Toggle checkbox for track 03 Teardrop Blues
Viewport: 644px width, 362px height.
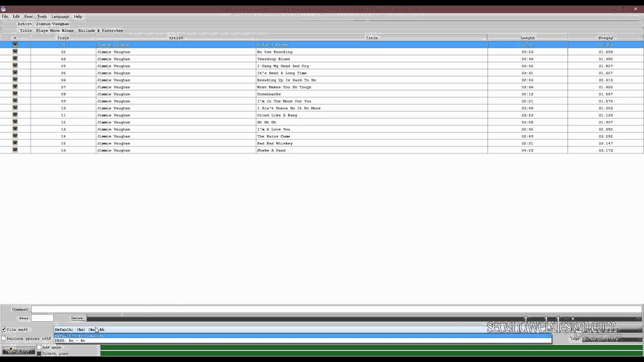click(x=15, y=59)
